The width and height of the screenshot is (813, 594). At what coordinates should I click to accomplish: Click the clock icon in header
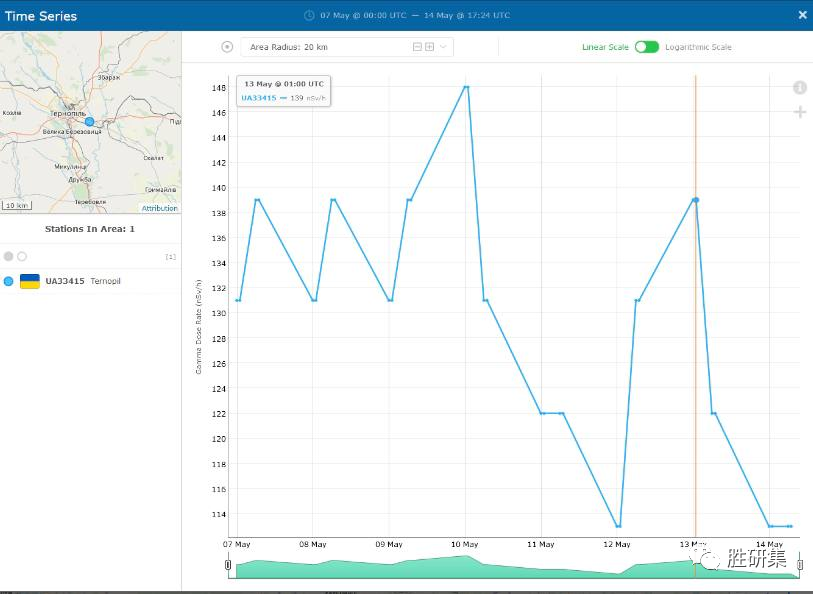[309, 16]
